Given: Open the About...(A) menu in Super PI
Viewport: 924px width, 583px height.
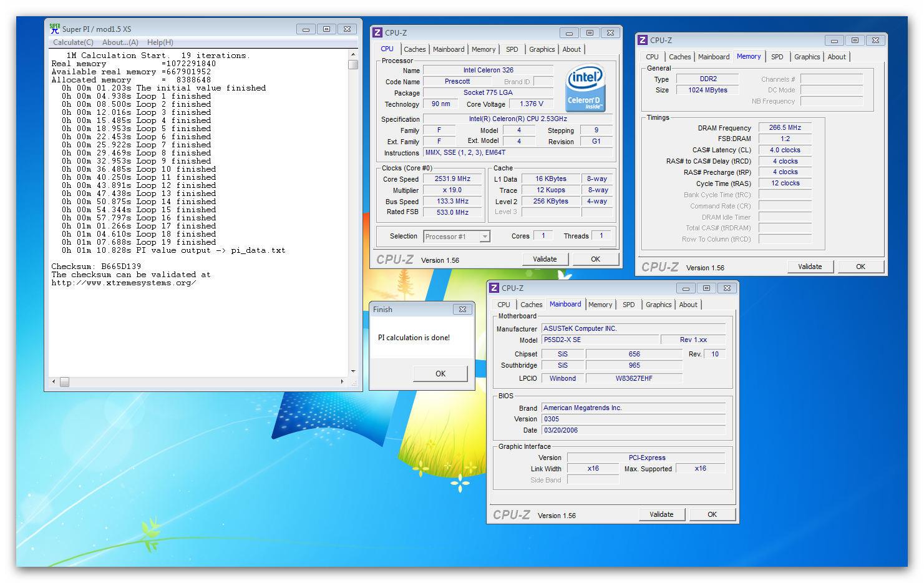Looking at the screenshot, I should click(120, 42).
